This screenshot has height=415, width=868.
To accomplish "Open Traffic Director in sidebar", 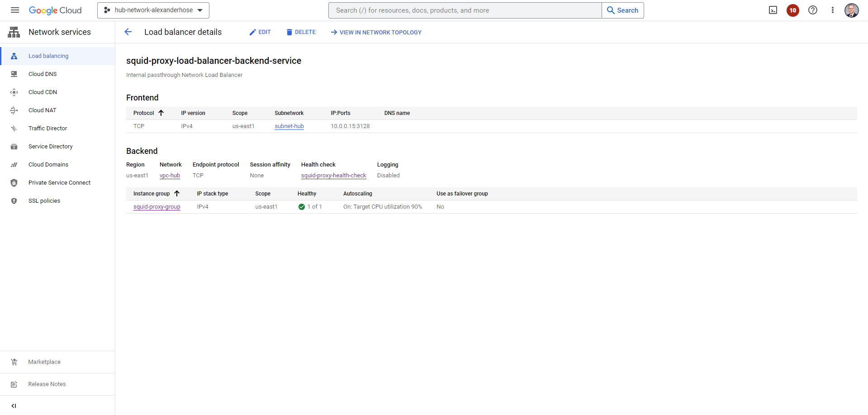I will click(57, 129).
